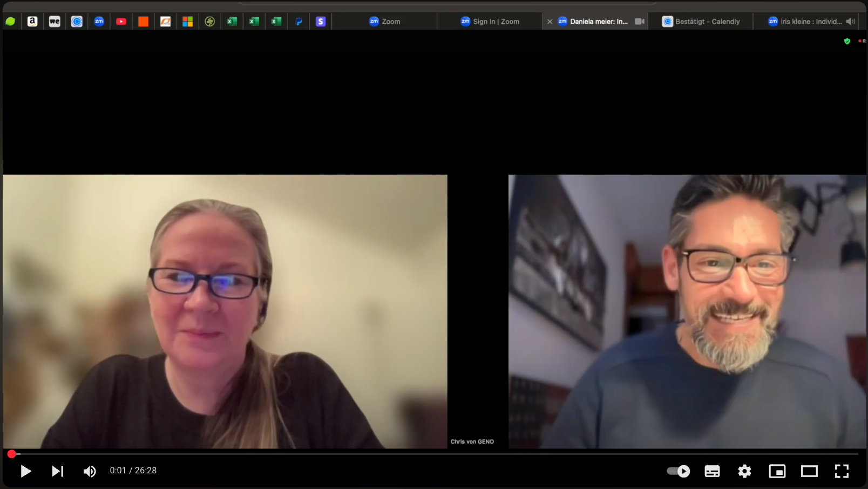This screenshot has width=868, height=489.
Task: Open the YouTube pinned tab
Action: [x=121, y=22]
